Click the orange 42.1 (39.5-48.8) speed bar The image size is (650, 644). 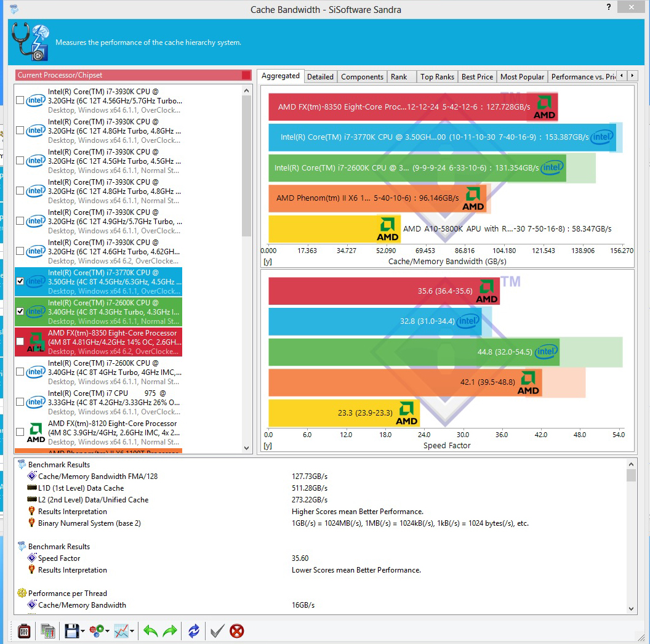[x=405, y=382]
